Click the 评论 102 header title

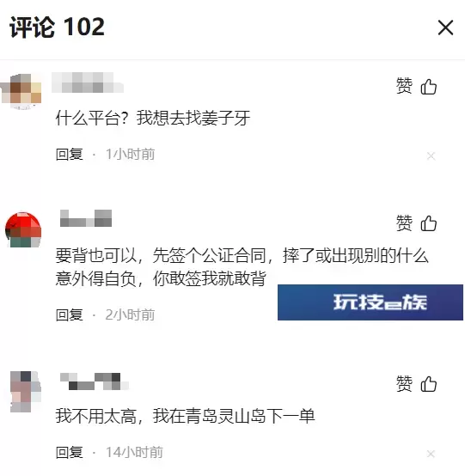57,27
